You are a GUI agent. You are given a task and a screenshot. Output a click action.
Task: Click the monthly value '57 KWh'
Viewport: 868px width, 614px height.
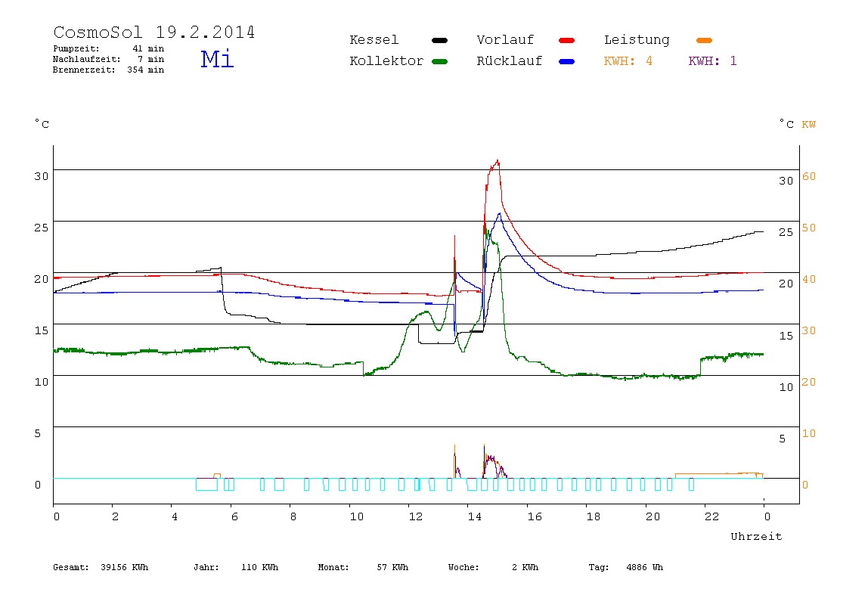[x=392, y=567]
